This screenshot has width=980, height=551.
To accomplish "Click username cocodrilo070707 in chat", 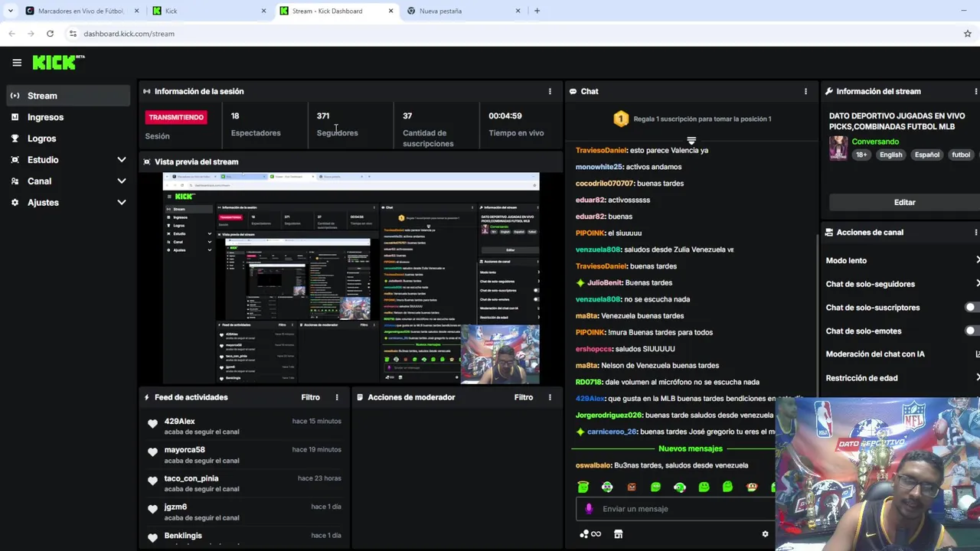I will click(x=605, y=184).
